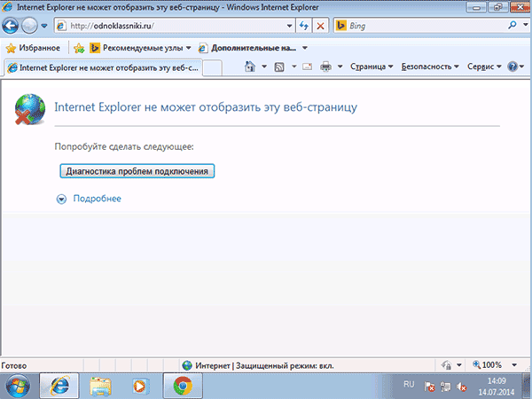
Task: Expand the Подробнее details arrow
Action: click(x=61, y=199)
